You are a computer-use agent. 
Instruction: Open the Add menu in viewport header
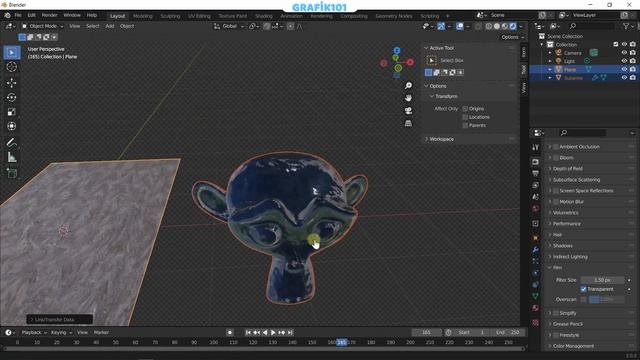[110, 26]
